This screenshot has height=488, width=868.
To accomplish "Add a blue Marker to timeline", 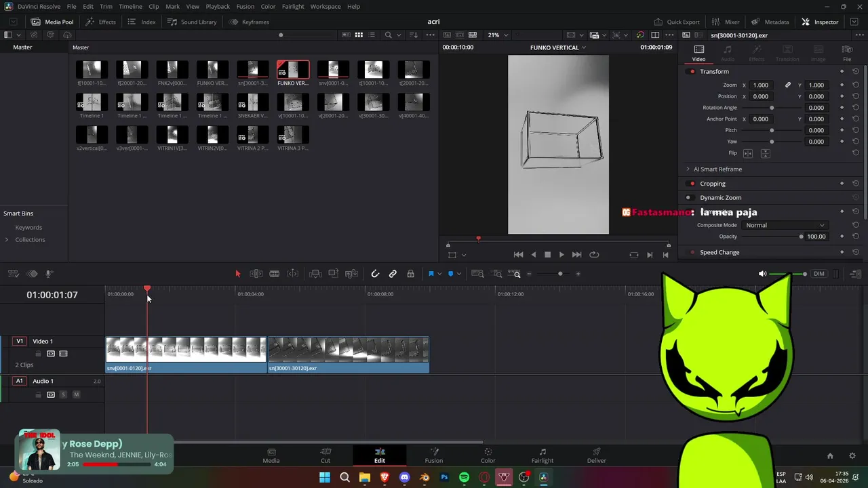I will [x=450, y=274].
